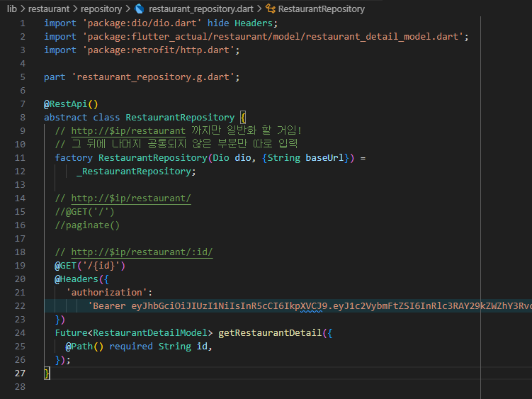Click line number 22 in the gutter
Viewport: 532px width, 399px height.
[x=20, y=306]
